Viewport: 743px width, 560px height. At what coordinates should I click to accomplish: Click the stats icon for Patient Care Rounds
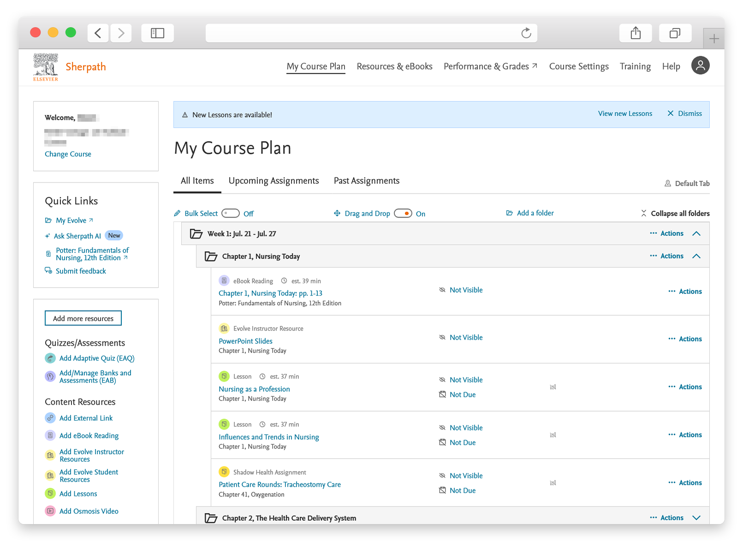[x=553, y=483]
